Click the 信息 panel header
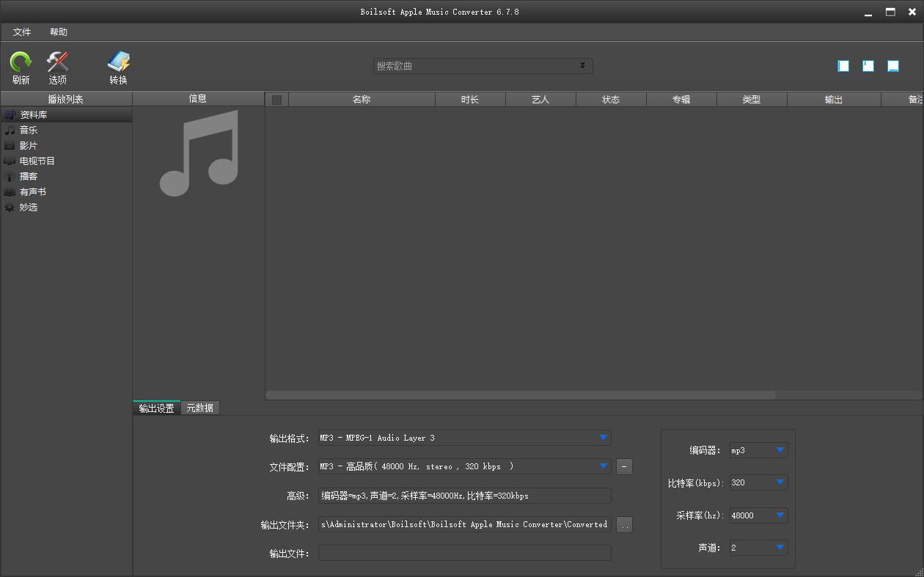924x577 pixels. (x=198, y=99)
